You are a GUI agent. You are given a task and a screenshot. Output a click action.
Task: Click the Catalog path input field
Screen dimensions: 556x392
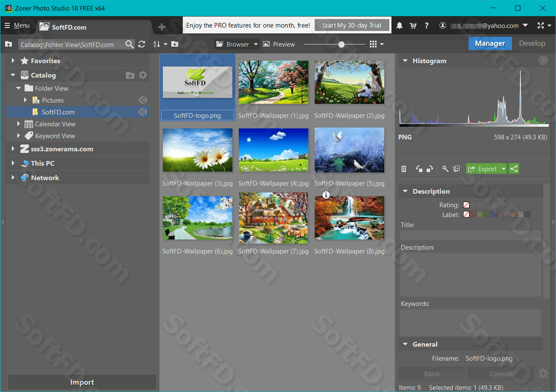(x=71, y=44)
